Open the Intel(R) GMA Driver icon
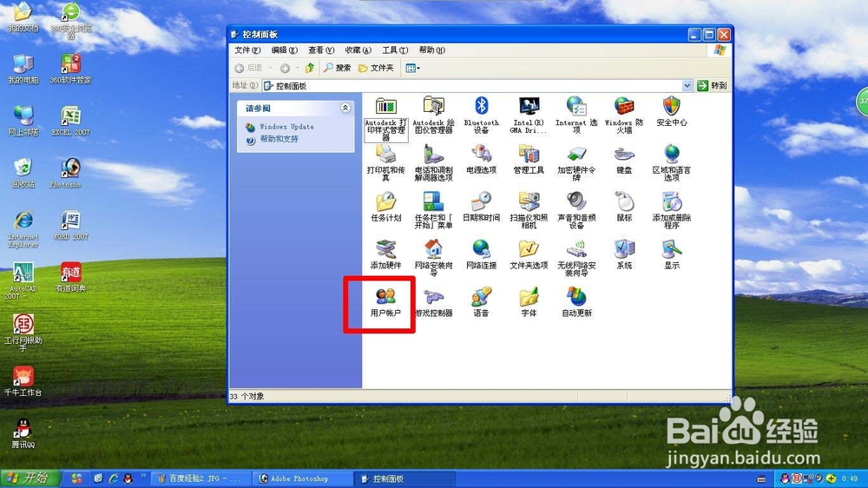 point(529,115)
